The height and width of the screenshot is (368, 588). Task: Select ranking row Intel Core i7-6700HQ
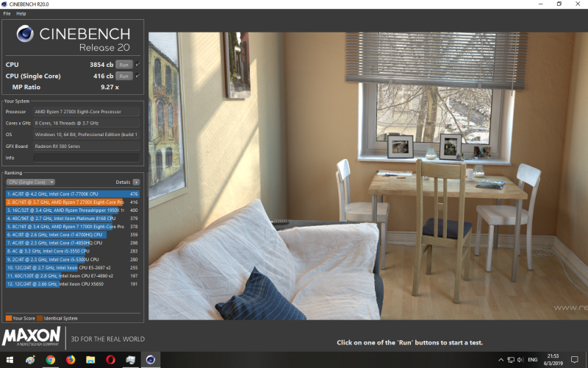[x=73, y=235]
